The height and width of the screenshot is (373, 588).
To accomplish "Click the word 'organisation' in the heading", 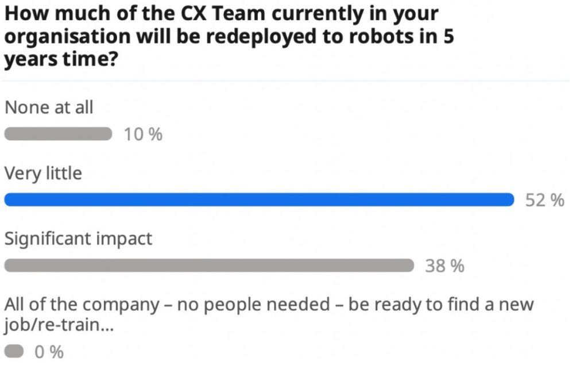I will pyautogui.click(x=68, y=37).
